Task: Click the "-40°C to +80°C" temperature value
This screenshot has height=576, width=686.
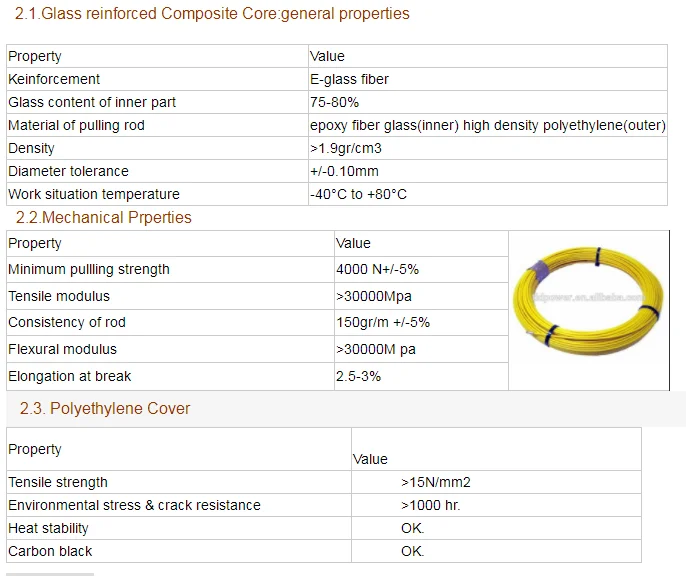Action: point(359,194)
